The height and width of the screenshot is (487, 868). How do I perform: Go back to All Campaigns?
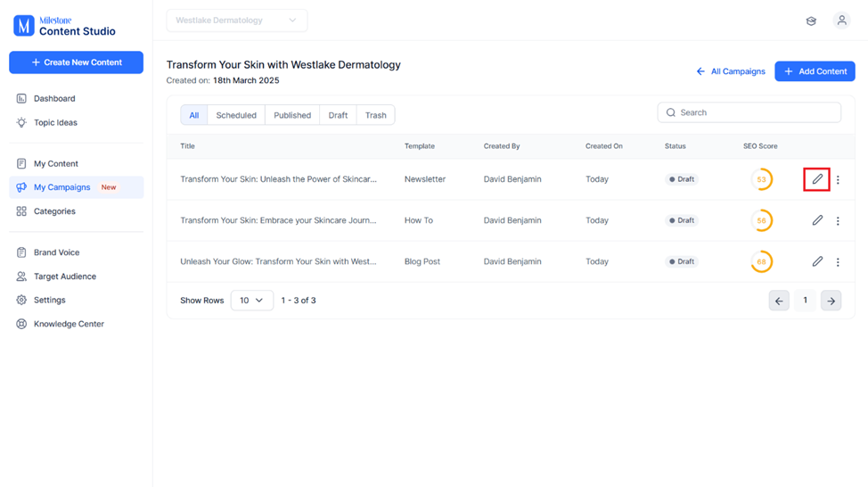pos(731,71)
